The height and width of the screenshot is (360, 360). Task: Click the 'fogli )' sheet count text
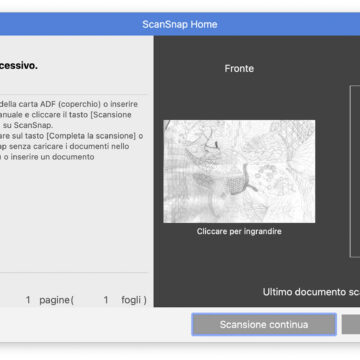[134, 300]
